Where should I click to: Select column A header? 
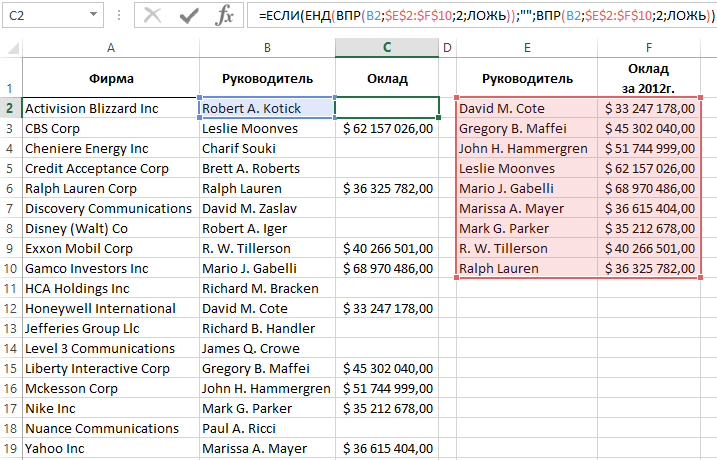(x=110, y=48)
